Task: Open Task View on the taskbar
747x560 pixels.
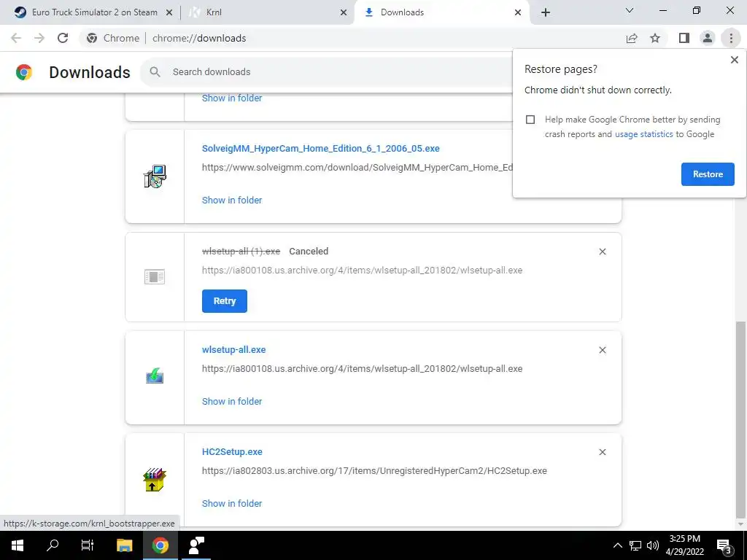Action: [x=88, y=545]
